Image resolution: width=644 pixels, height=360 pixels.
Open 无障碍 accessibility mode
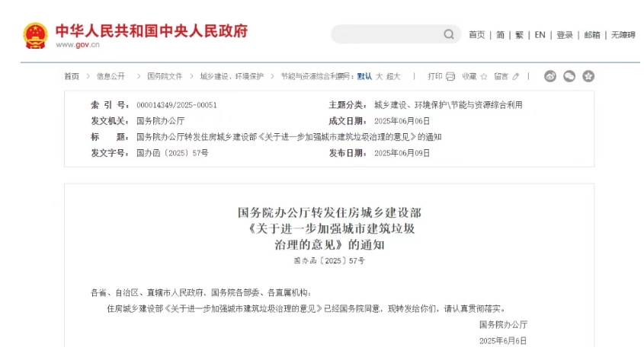pyautogui.click(x=623, y=35)
